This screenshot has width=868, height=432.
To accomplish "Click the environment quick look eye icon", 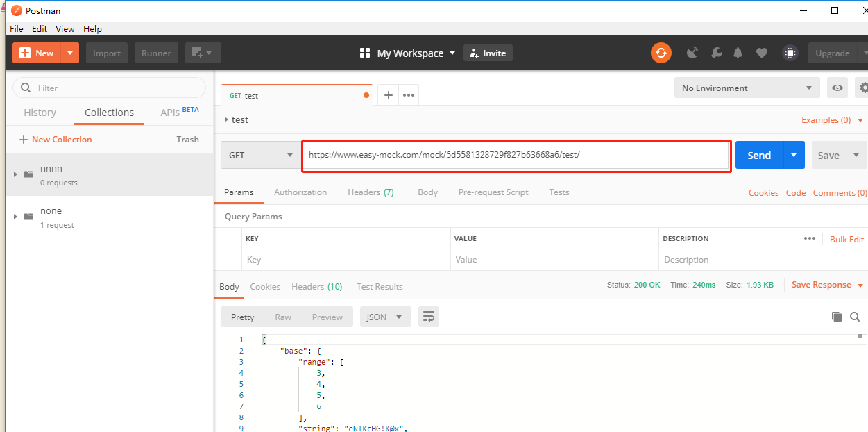I will click(838, 88).
